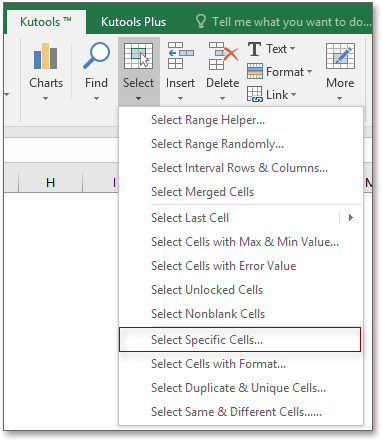Expand the Delete dropdown arrow
This screenshot has width=382, height=441.
(x=222, y=99)
